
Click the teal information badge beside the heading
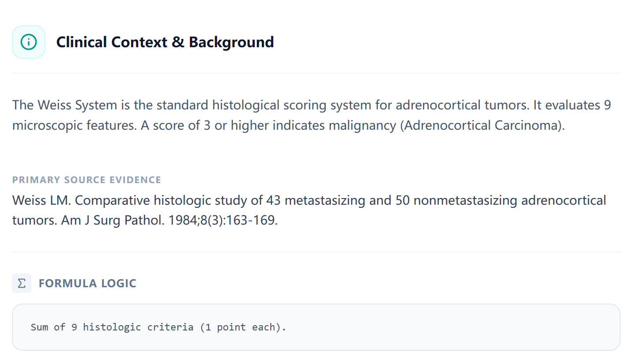(x=28, y=41)
